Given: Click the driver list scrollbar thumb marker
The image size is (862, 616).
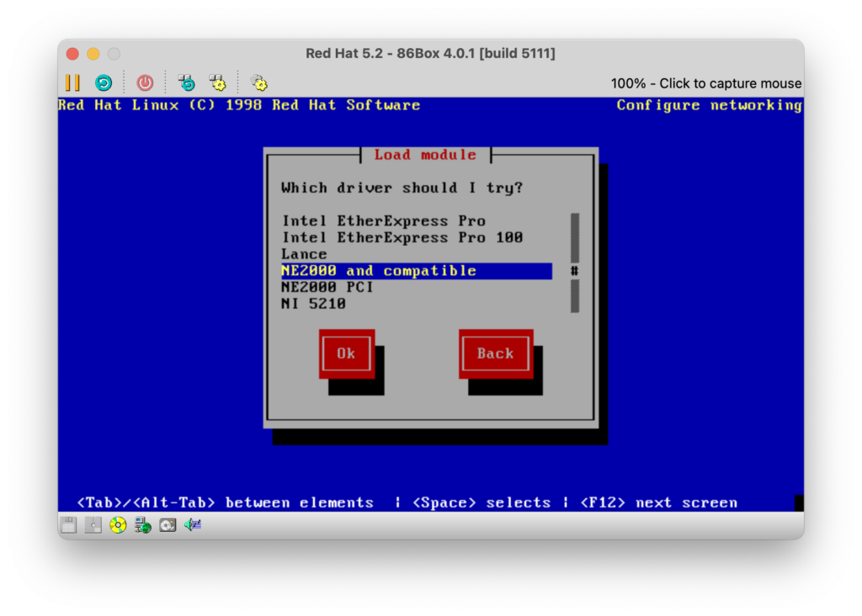Looking at the screenshot, I should coord(574,271).
